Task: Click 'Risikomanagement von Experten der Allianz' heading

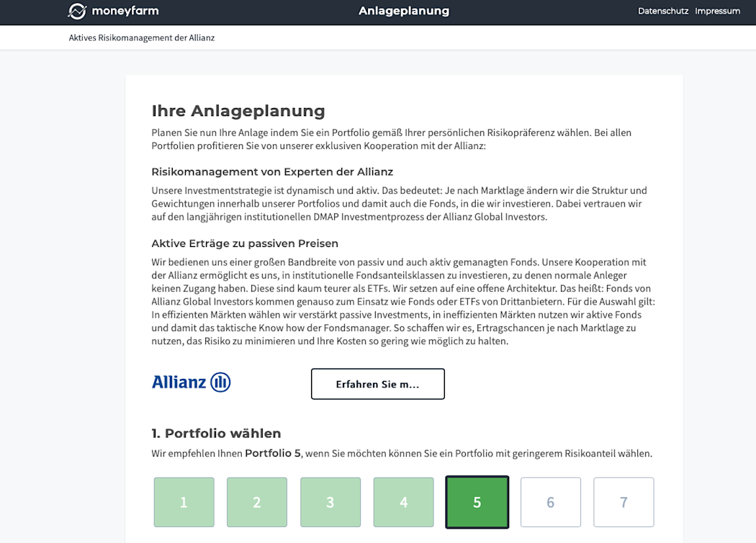Action: coord(272,171)
